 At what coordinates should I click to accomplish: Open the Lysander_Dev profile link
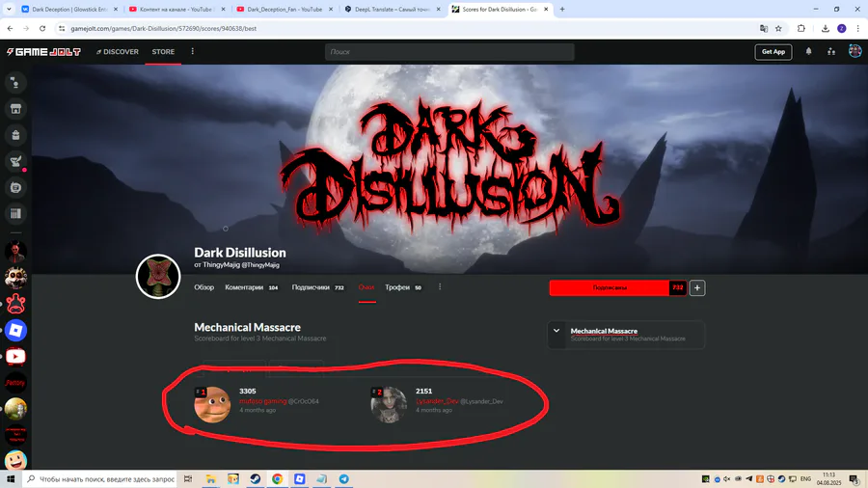(x=437, y=401)
